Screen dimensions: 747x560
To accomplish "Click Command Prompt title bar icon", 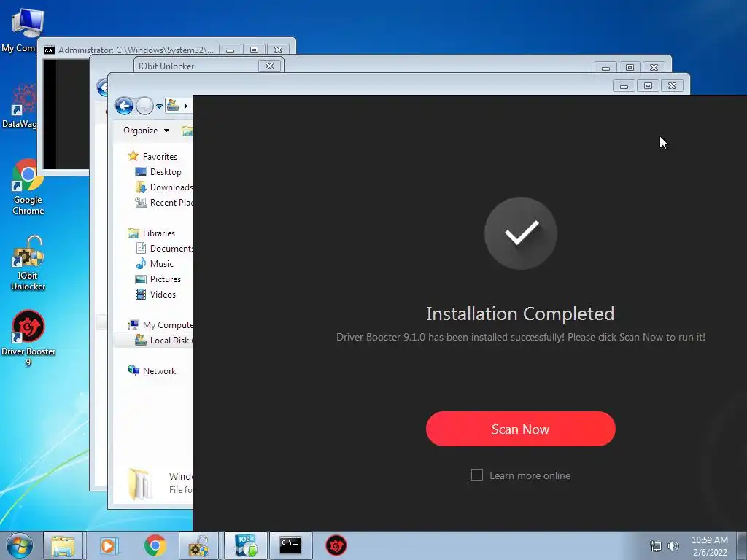I will point(49,50).
